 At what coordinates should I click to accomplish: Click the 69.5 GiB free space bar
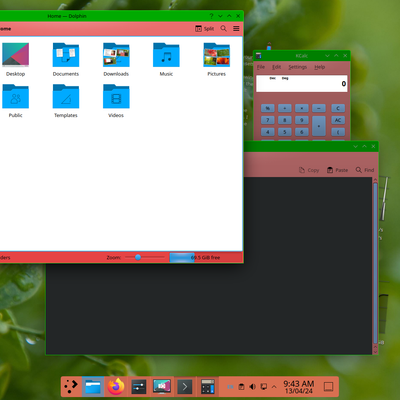[x=205, y=257]
